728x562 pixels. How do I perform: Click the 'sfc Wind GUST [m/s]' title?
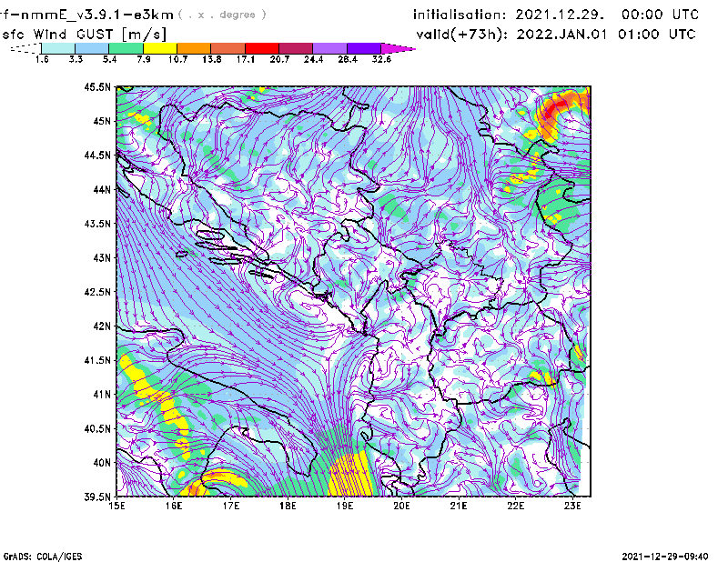(85, 35)
